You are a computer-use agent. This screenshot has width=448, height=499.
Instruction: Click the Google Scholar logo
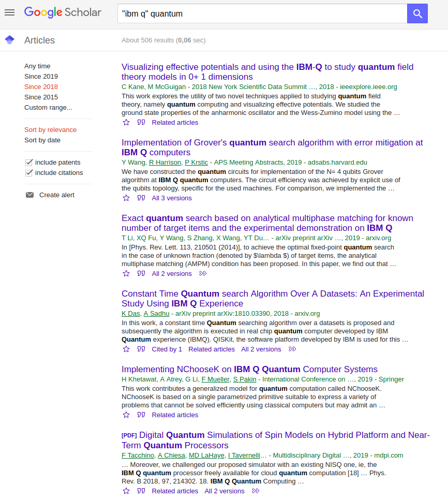click(63, 12)
